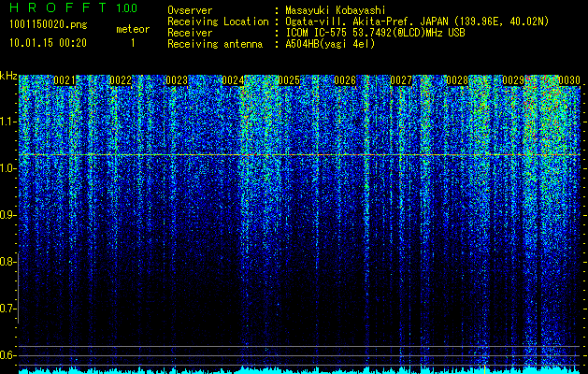Screen dimensions: 588x374
Task: Click the date stamp 10.01.15 00:20
Action: [48, 43]
